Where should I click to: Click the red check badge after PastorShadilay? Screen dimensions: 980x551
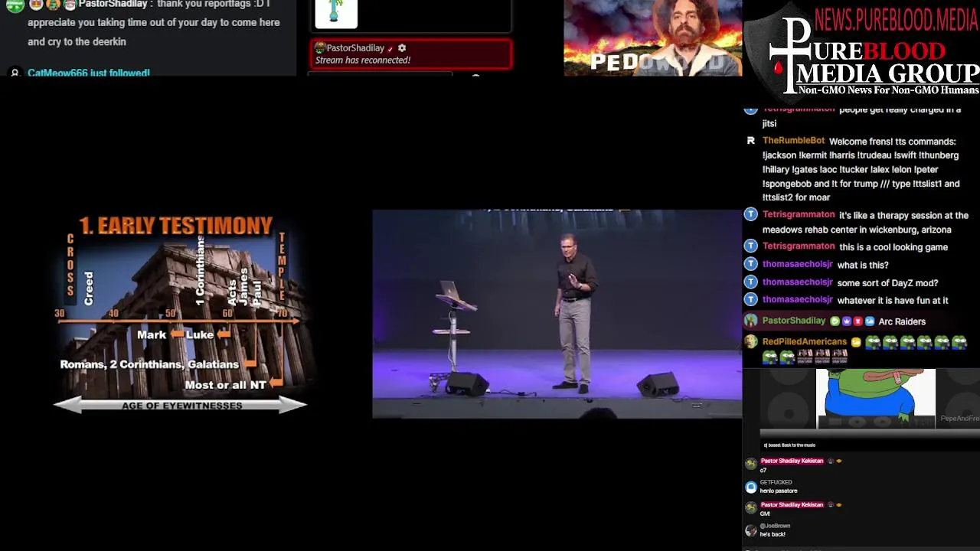pos(390,49)
